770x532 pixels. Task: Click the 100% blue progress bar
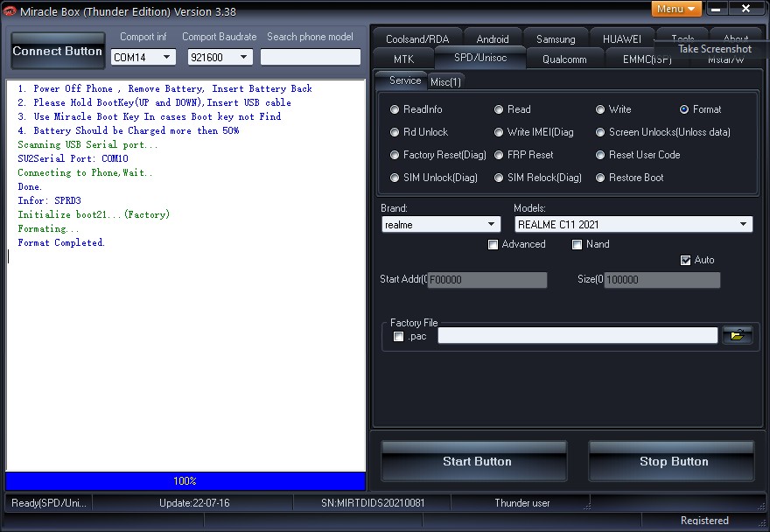[185, 481]
